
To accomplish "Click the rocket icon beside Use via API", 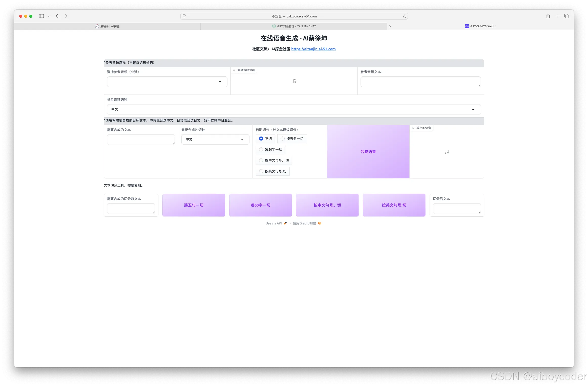I will (285, 223).
